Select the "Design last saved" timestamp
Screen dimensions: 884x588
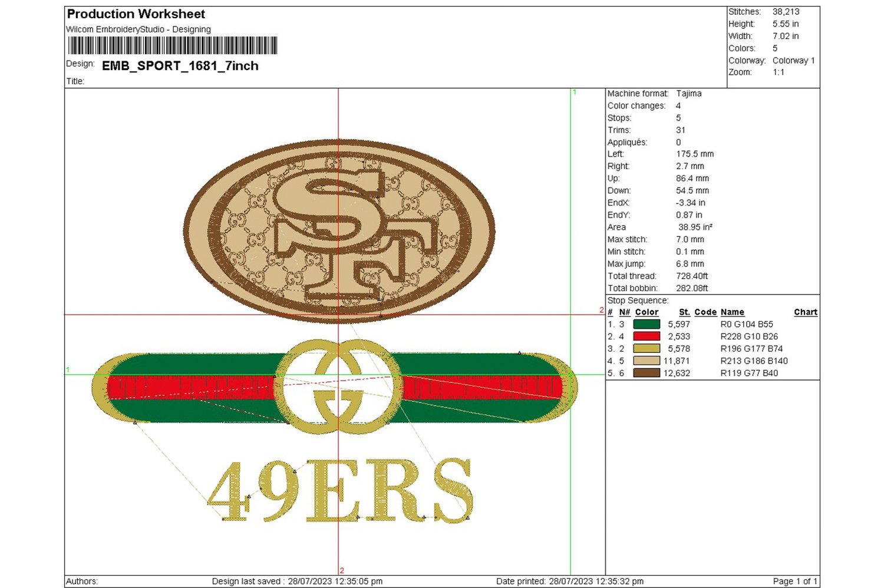[298, 582]
